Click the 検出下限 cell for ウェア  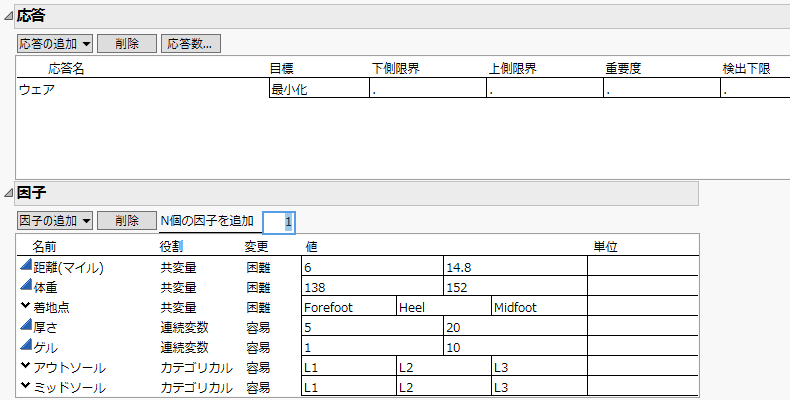755,89
